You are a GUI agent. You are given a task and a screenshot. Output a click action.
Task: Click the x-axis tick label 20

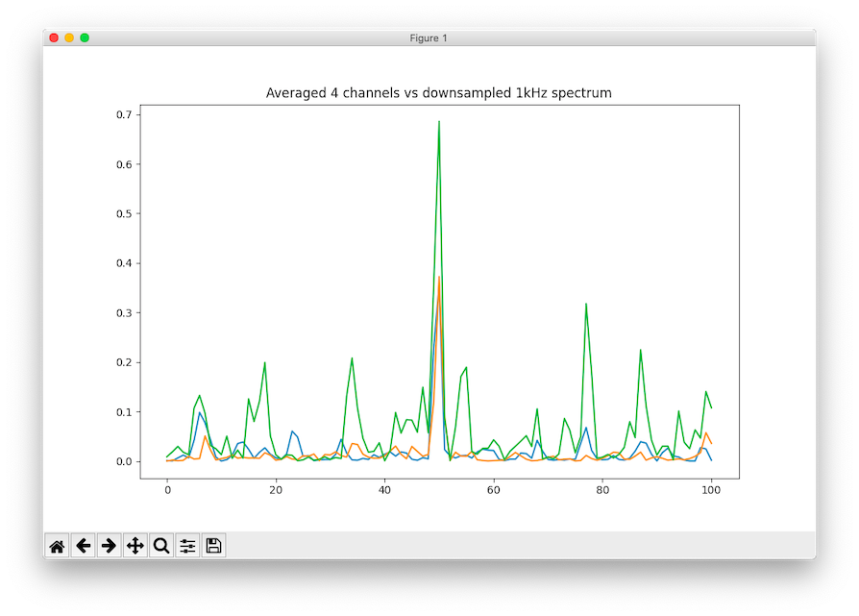tap(276, 490)
